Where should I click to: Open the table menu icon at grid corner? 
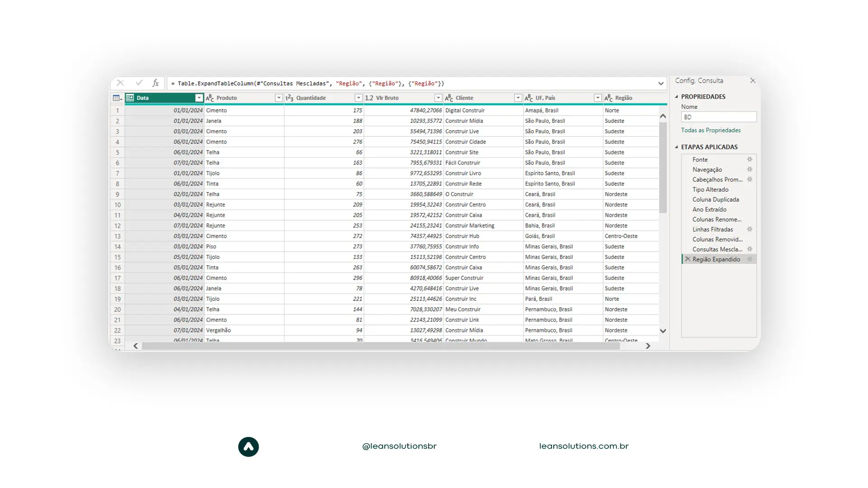pyautogui.click(x=118, y=98)
